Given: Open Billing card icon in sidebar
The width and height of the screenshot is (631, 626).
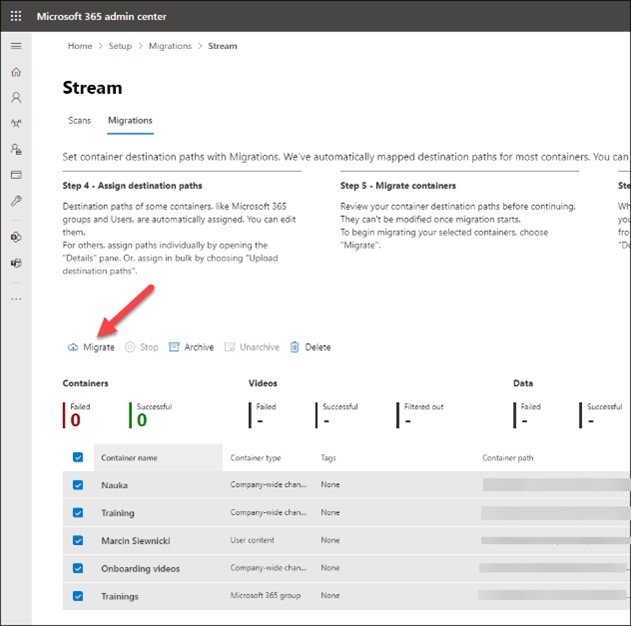Looking at the screenshot, I should pyautogui.click(x=16, y=174).
